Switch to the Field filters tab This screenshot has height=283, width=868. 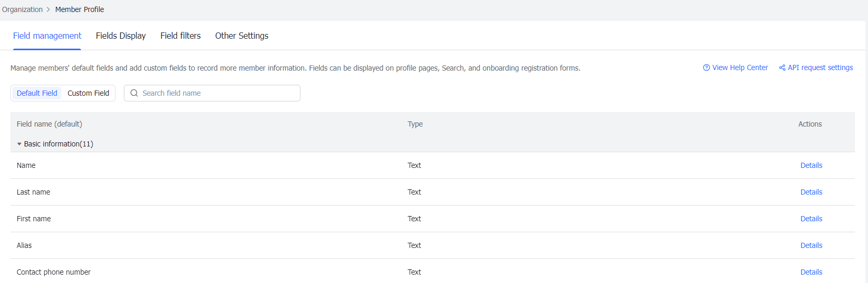coord(180,36)
